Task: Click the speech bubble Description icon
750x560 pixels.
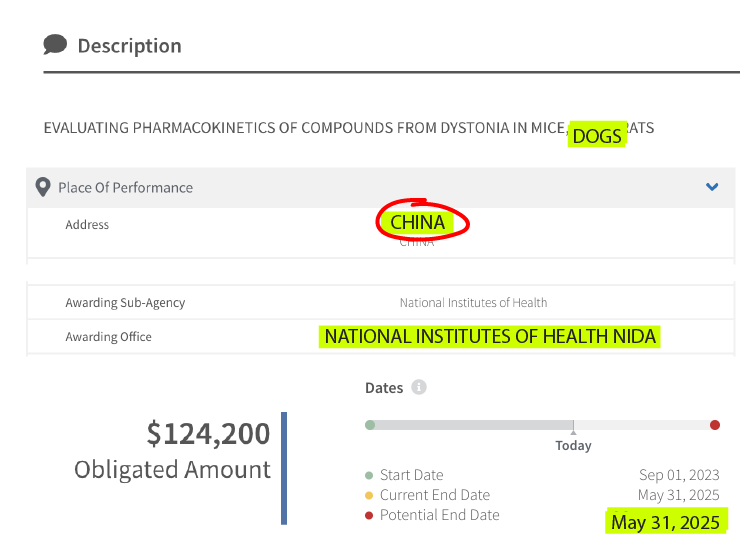Action: click(x=55, y=44)
